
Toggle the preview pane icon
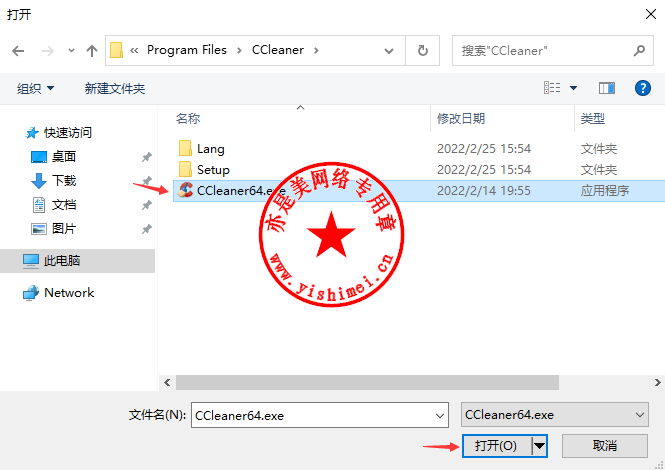click(606, 88)
